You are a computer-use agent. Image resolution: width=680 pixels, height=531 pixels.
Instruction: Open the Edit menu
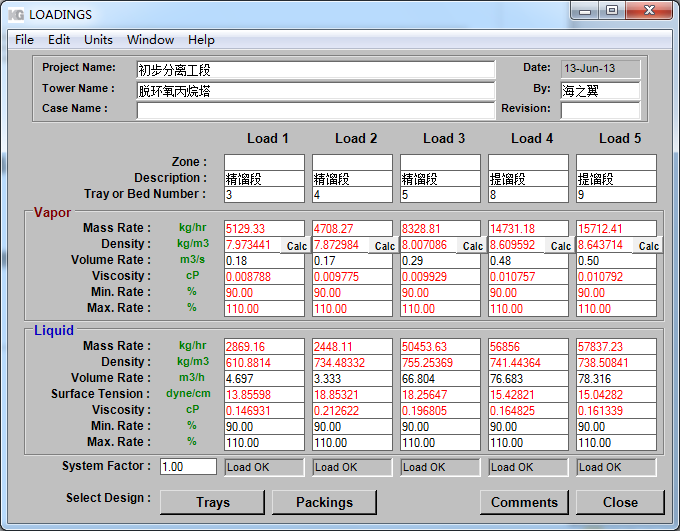(59, 40)
